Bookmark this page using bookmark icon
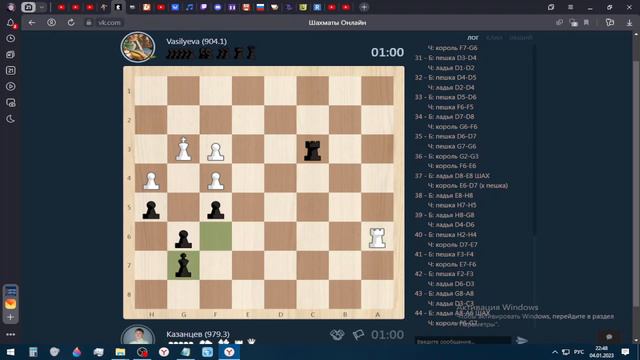Screen dimensions: 640x360 click(x=587, y=22)
